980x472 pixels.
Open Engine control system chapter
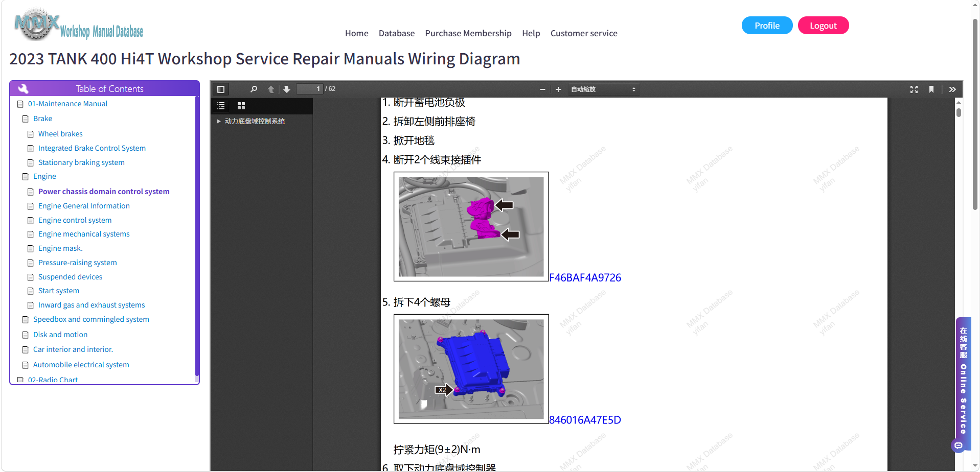click(75, 220)
